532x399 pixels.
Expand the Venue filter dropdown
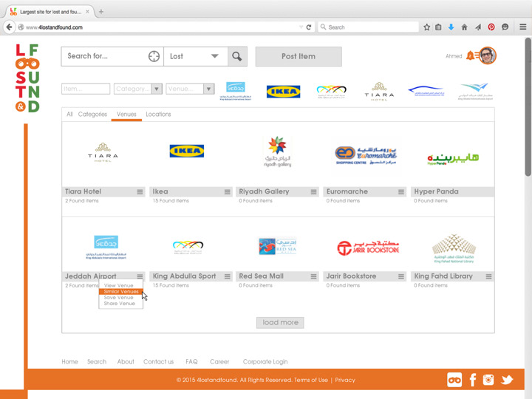(x=208, y=89)
